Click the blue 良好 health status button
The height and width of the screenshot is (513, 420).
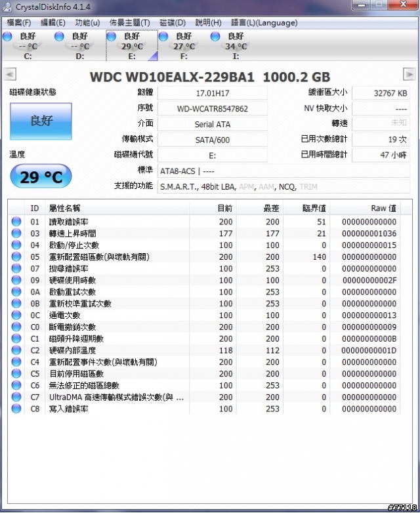(x=41, y=121)
